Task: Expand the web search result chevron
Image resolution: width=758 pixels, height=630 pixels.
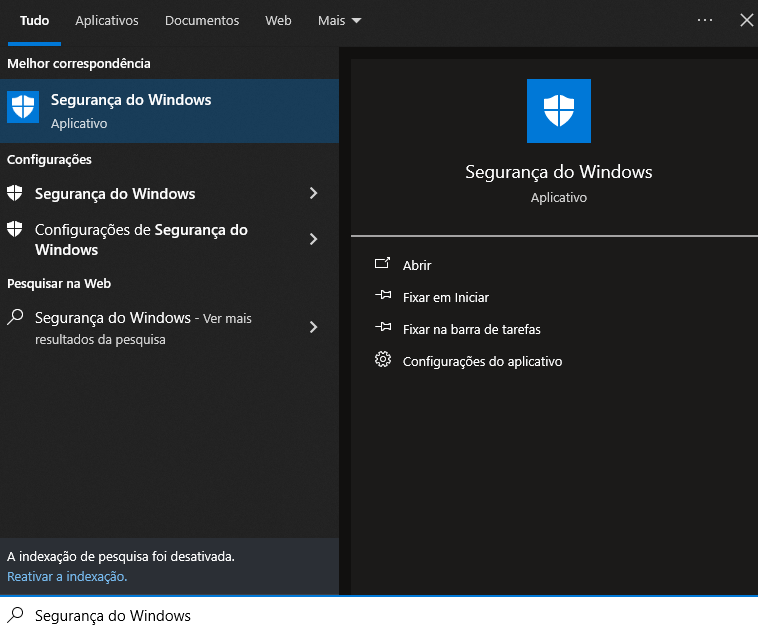Action: [x=313, y=327]
